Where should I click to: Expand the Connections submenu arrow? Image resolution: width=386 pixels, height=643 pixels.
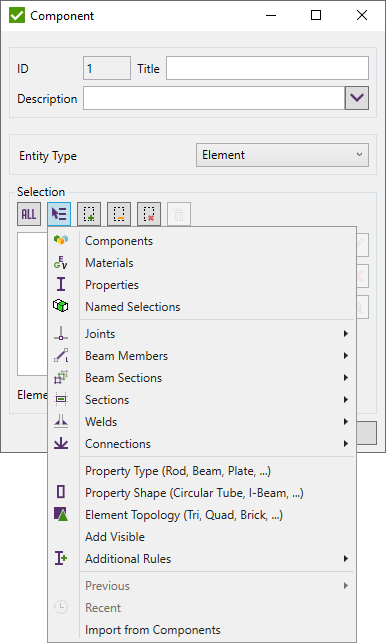click(346, 444)
